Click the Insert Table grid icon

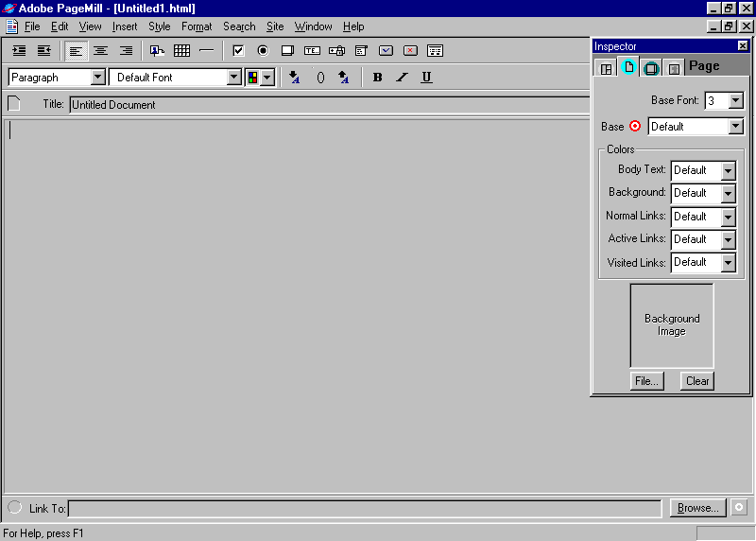[x=181, y=51]
